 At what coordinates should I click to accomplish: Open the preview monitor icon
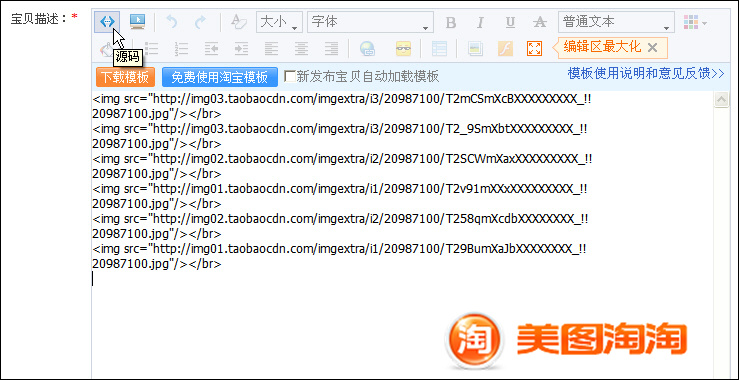coord(138,22)
